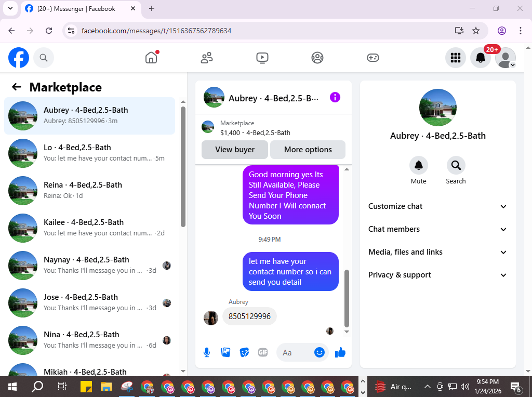Open the Windows Start menu
This screenshot has height=397, width=532.
point(12,387)
